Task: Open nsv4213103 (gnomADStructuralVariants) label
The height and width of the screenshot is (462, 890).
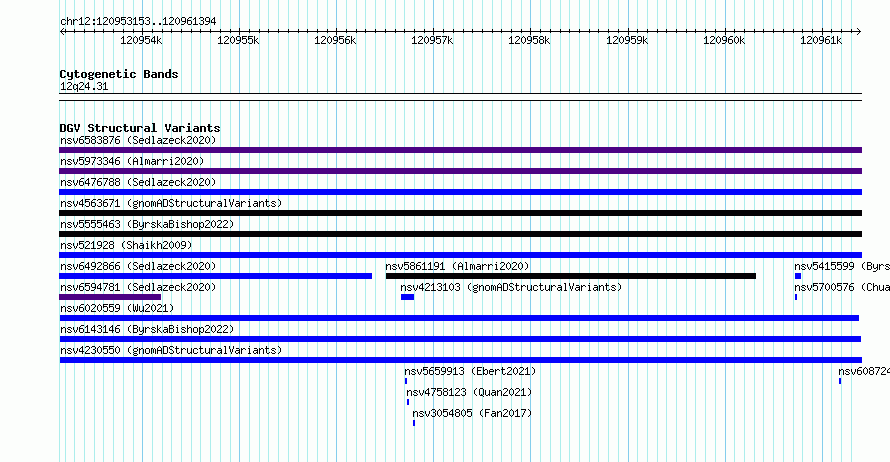Action: [x=511, y=287]
